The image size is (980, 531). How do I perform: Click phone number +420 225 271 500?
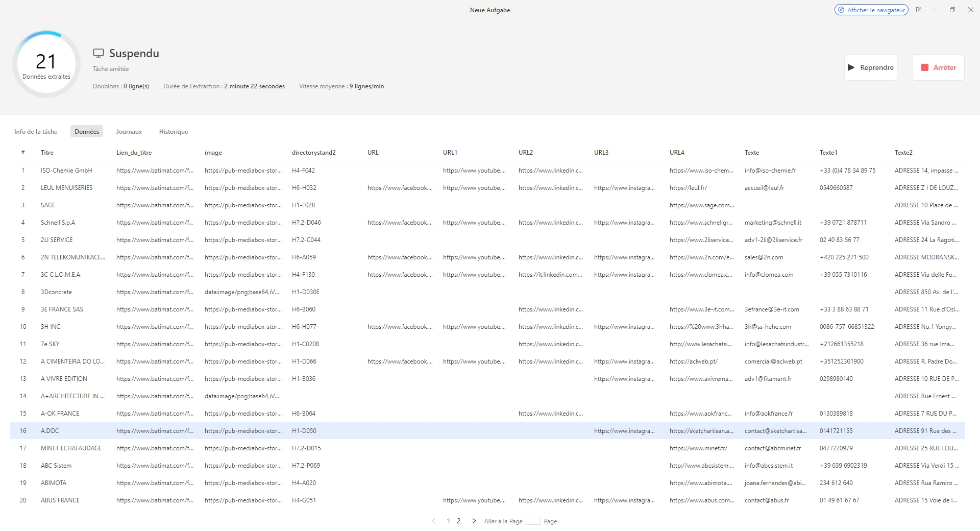click(x=844, y=257)
